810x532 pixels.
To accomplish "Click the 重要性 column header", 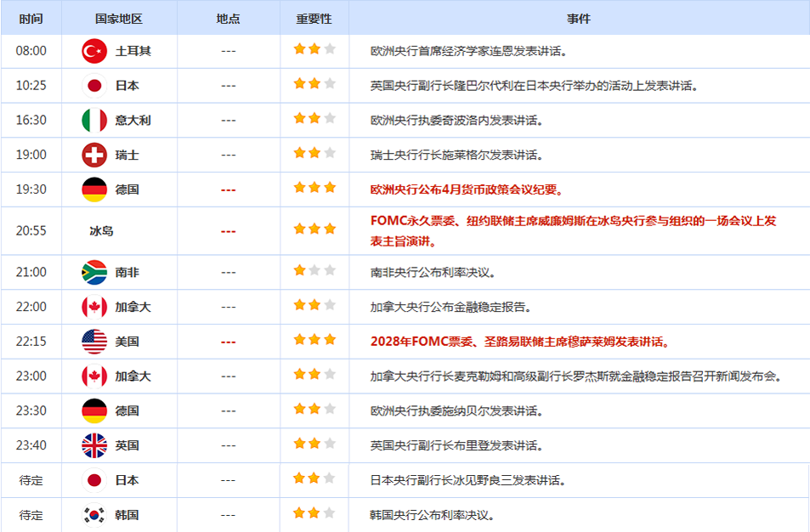I will (314, 19).
